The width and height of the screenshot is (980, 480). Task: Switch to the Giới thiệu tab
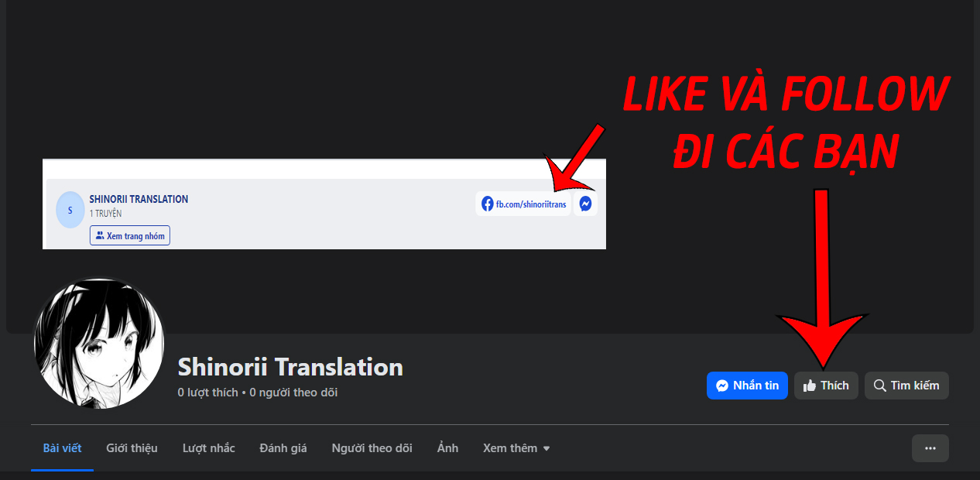(132, 448)
